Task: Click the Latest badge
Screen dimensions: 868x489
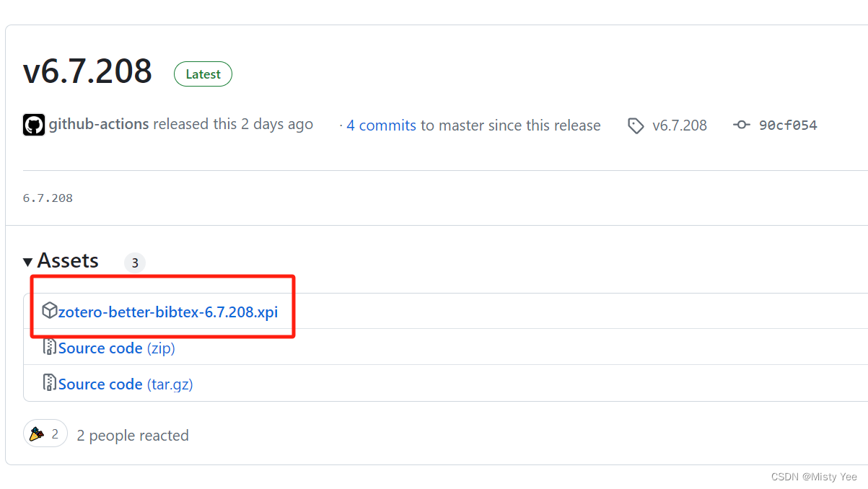Action: pyautogui.click(x=203, y=74)
